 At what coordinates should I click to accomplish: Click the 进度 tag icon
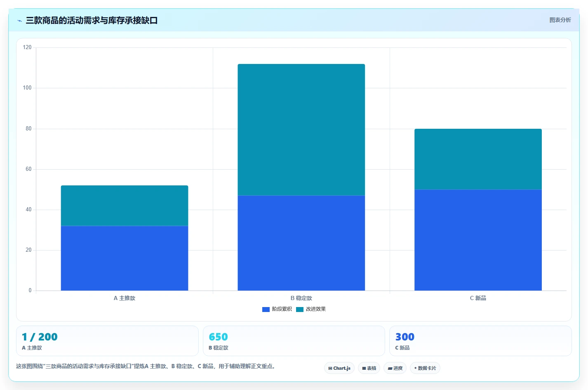[x=390, y=368]
